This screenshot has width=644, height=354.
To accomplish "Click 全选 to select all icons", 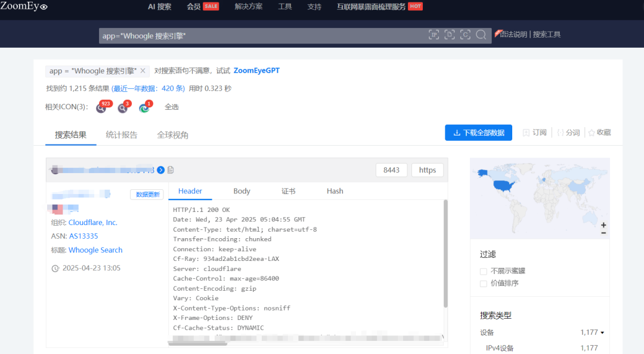I will 172,107.
